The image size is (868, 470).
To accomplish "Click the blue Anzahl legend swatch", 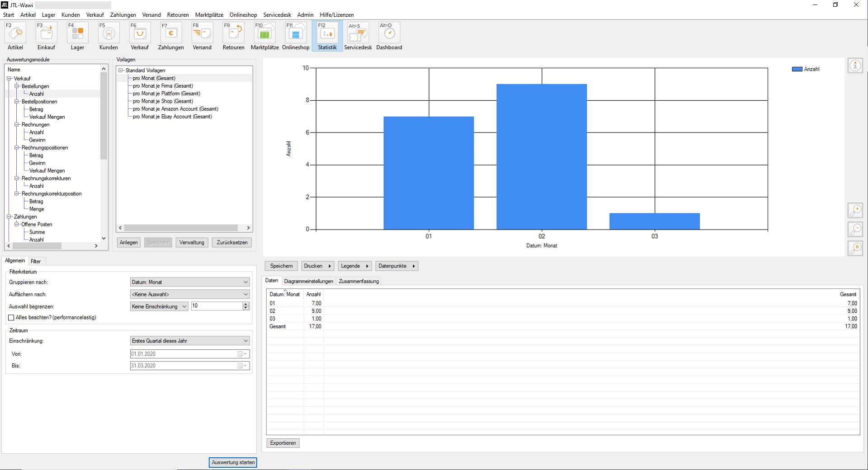I will click(797, 69).
